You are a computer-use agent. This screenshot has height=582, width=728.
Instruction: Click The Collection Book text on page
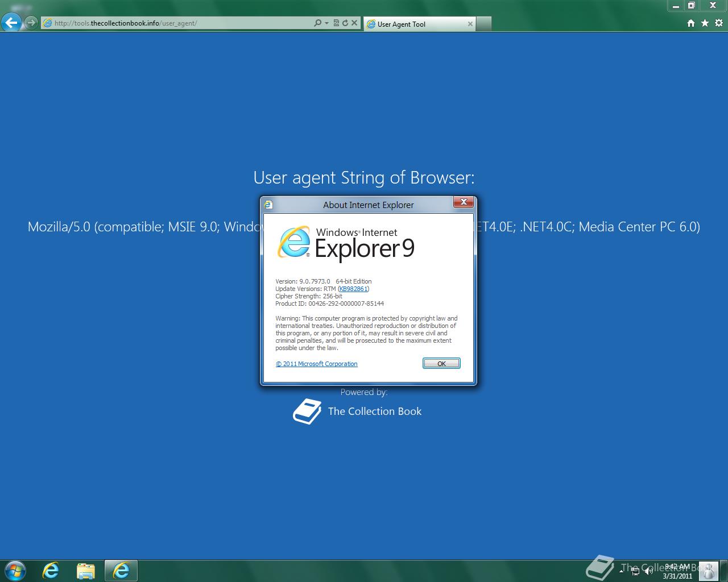coord(375,411)
